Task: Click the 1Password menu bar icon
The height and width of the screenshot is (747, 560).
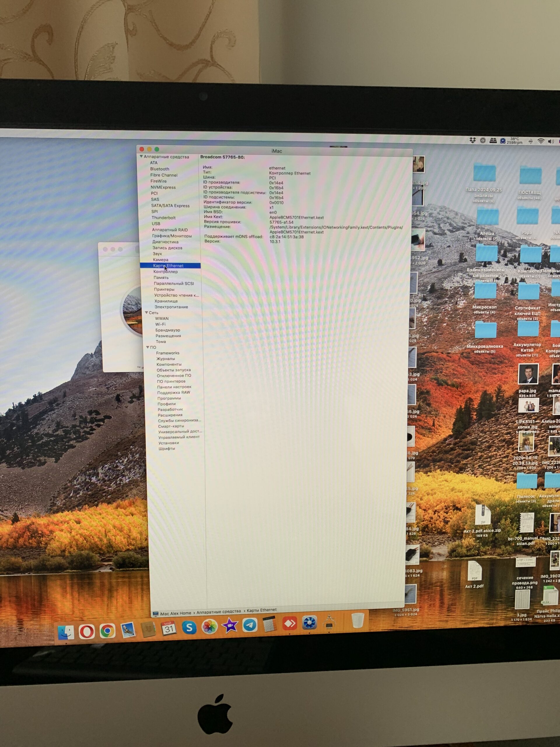Action: click(x=483, y=140)
